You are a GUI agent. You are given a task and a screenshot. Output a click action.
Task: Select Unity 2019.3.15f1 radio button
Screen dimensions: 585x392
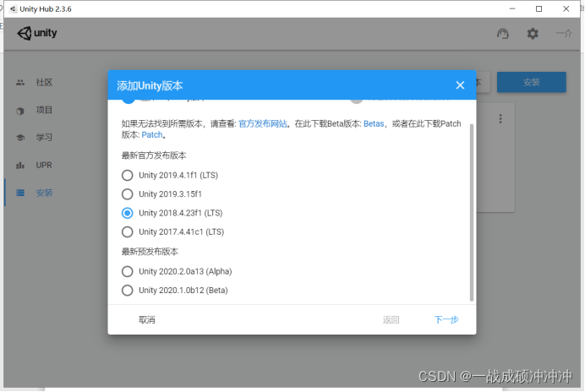[x=127, y=194]
